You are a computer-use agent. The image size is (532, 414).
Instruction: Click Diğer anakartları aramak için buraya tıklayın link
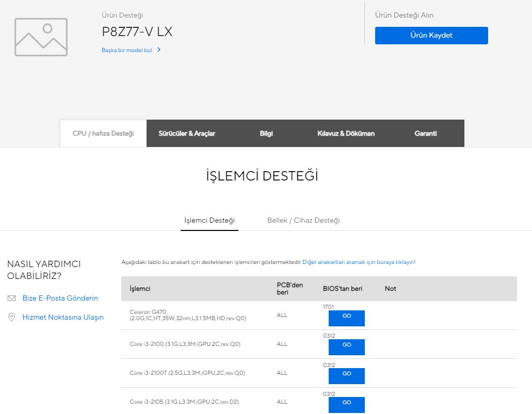coord(359,262)
